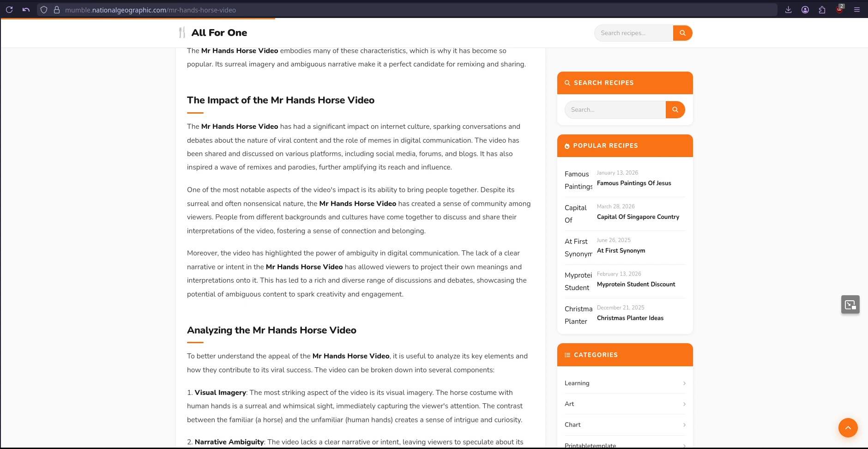
Task: Click the bold Narrative Ambiguity list item
Action: point(229,442)
